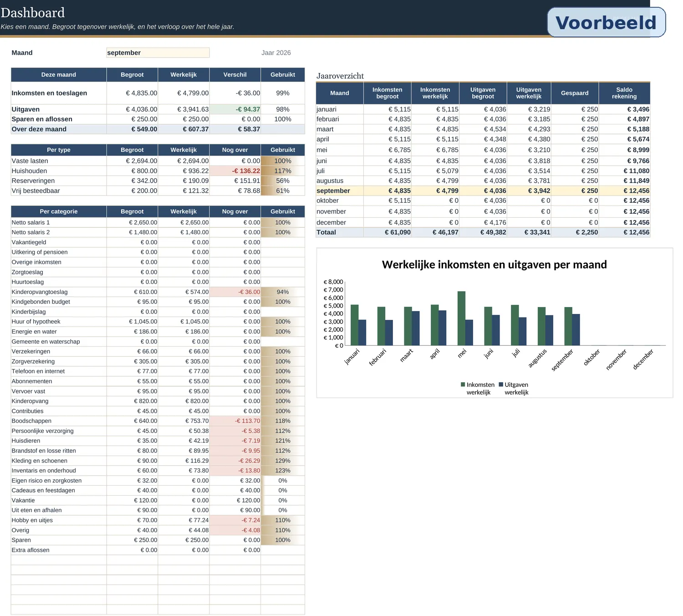Select the "Vrij besteedbaar" row label
Image resolution: width=683 pixels, height=616 pixels.
(36, 191)
